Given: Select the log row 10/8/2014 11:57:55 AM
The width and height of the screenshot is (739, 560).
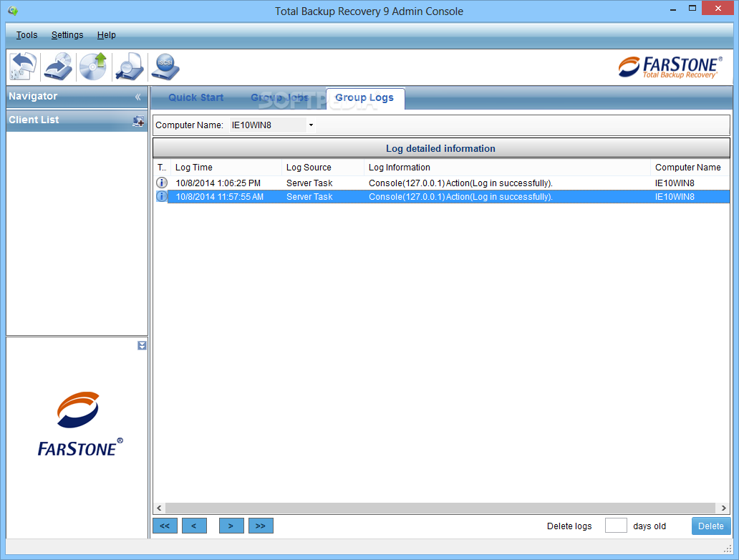Looking at the screenshot, I should pos(442,196).
